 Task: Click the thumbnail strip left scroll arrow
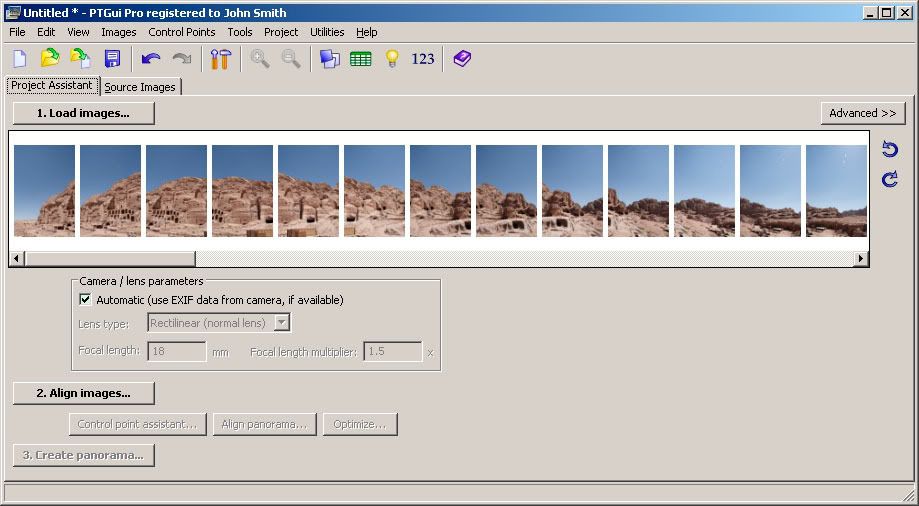16,259
